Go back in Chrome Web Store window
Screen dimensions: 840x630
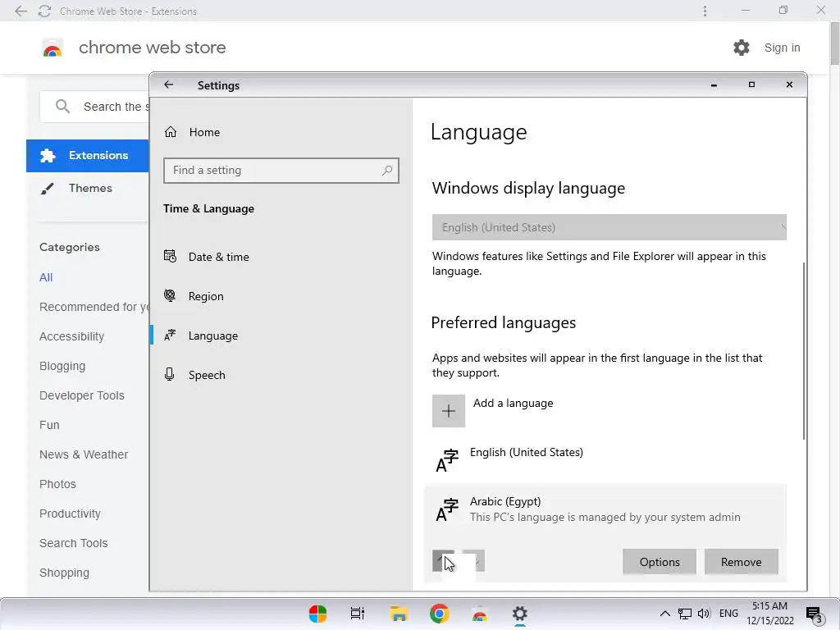[21, 11]
